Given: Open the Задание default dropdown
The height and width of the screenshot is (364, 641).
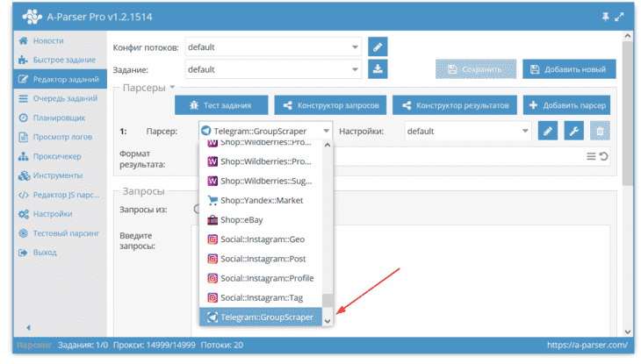Looking at the screenshot, I should pos(273,69).
